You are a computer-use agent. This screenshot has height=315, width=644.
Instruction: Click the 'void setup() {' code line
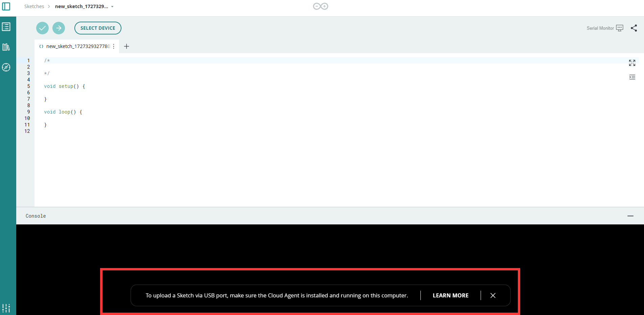[65, 86]
